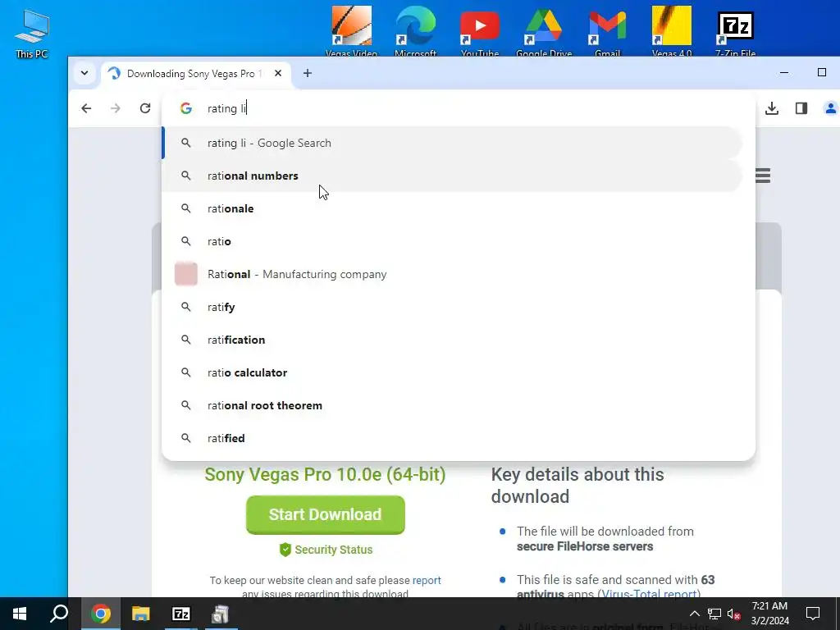840x630 pixels.
Task: Click the installer icon in the taskbar
Action: pyautogui.click(x=221, y=614)
